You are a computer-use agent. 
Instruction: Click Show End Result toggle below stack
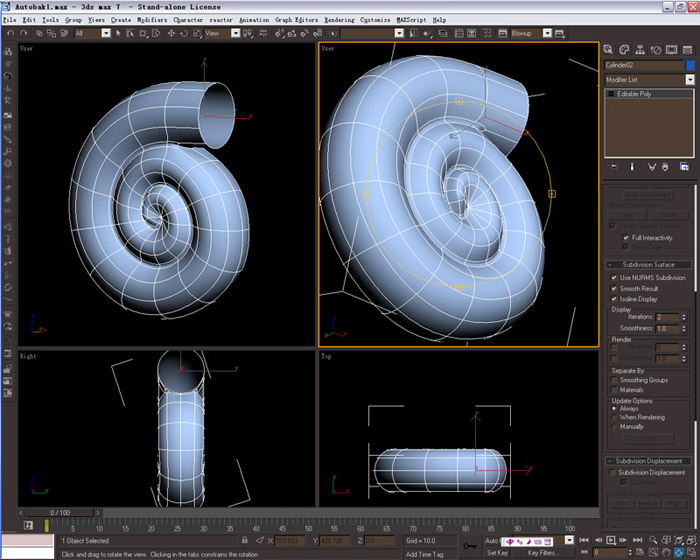632,167
